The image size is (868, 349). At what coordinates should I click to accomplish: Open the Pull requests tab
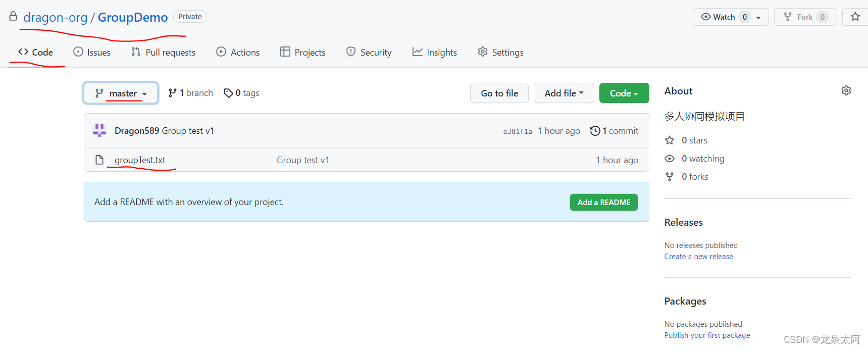click(x=163, y=52)
